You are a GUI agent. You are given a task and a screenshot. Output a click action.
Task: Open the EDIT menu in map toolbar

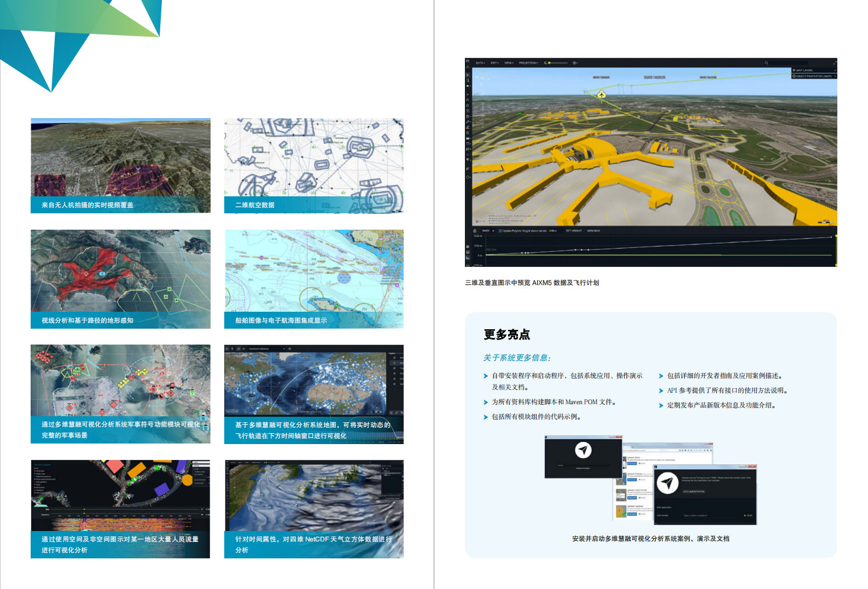coord(494,63)
